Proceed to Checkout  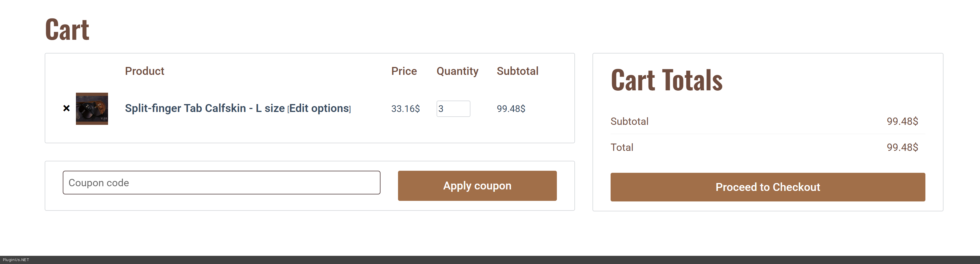(767, 187)
